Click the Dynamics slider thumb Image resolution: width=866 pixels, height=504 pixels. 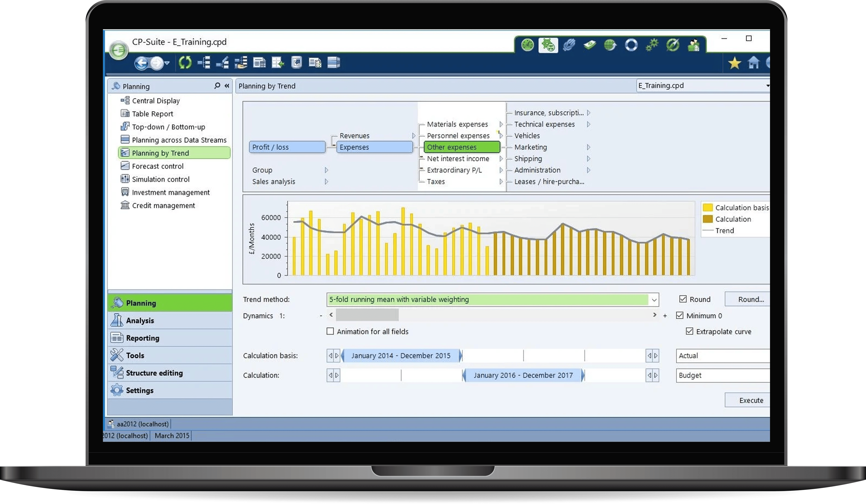[x=367, y=315]
